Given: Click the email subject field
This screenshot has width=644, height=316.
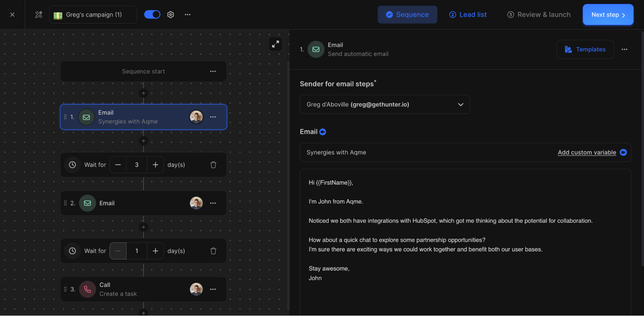Looking at the screenshot, I should click(423, 152).
